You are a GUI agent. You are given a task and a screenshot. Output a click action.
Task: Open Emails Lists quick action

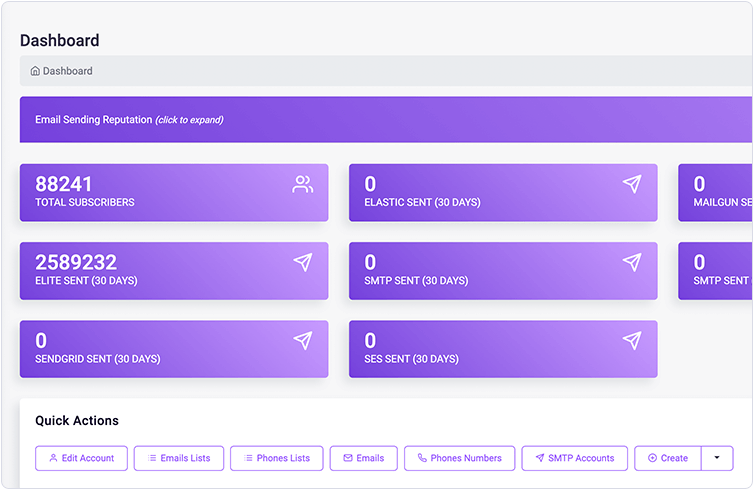179,458
